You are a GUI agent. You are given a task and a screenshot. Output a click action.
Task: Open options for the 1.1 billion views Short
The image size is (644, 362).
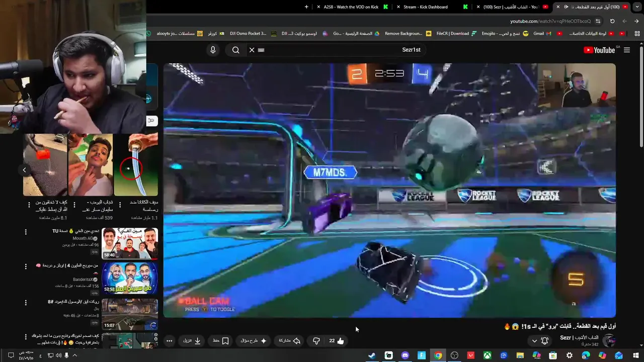[x=120, y=205]
